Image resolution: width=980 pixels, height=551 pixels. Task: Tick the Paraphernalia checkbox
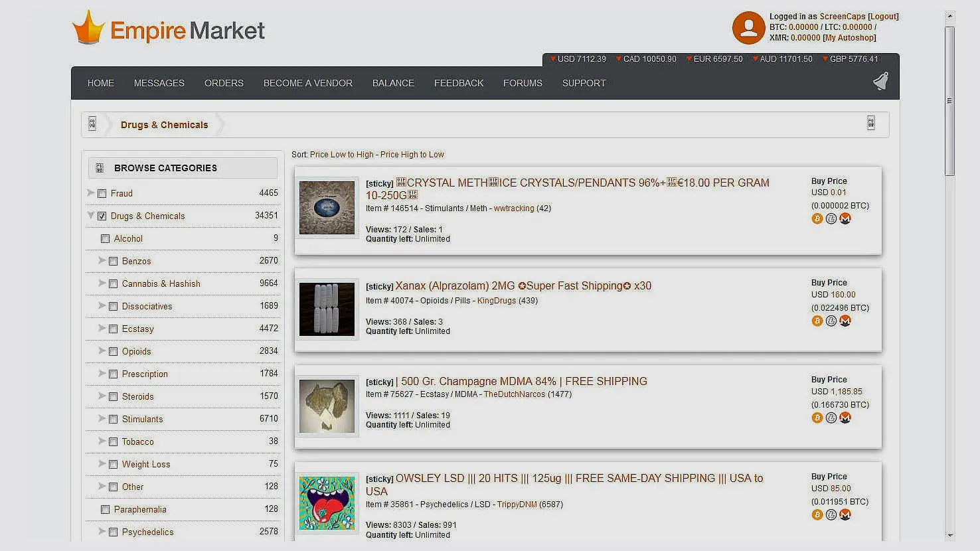point(105,510)
